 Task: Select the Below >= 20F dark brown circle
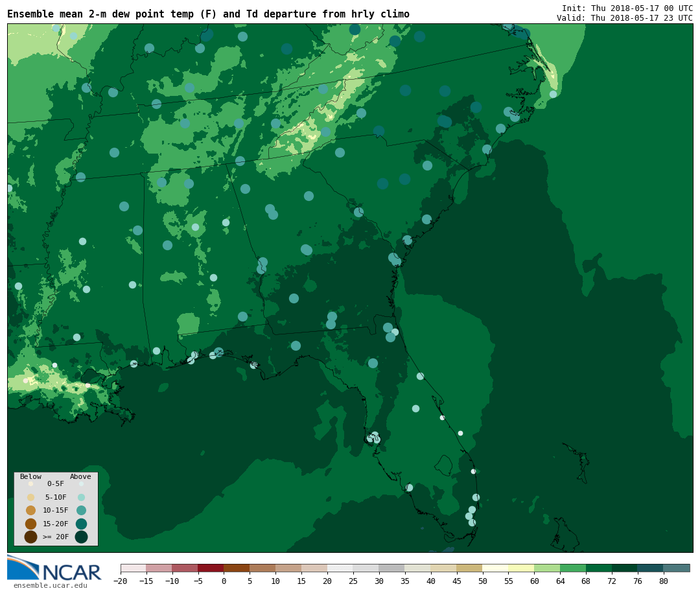(31, 537)
